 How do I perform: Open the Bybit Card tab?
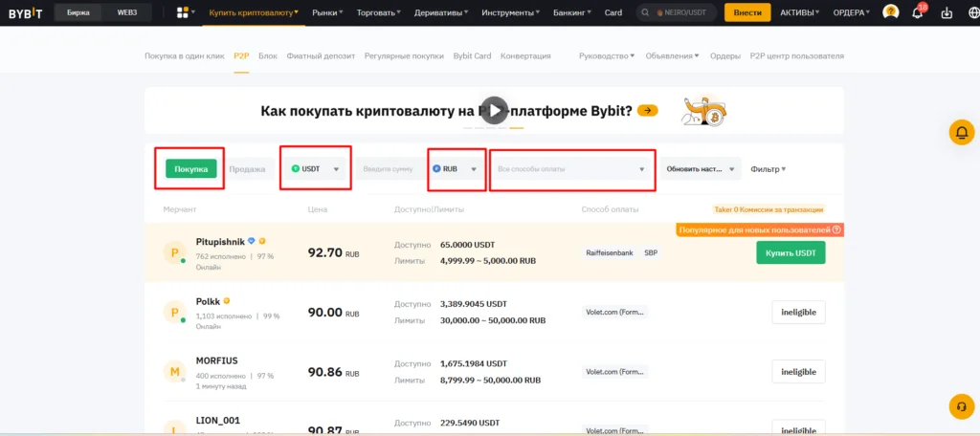click(x=472, y=55)
